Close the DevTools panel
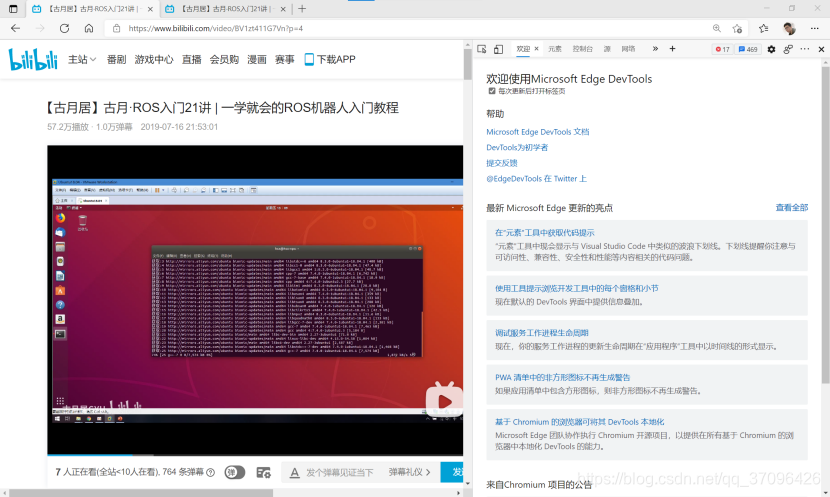 (x=822, y=49)
